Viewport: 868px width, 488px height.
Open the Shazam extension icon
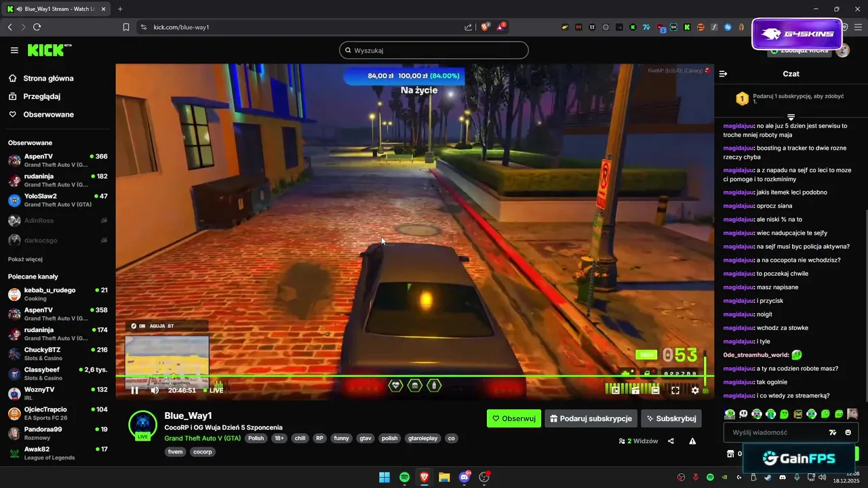(728, 27)
